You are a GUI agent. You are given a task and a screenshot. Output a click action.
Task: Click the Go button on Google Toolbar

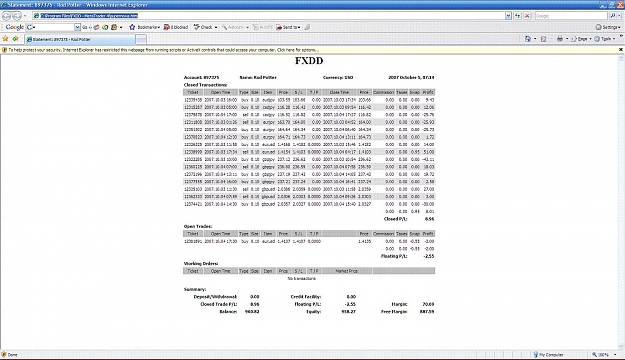(x=86, y=28)
